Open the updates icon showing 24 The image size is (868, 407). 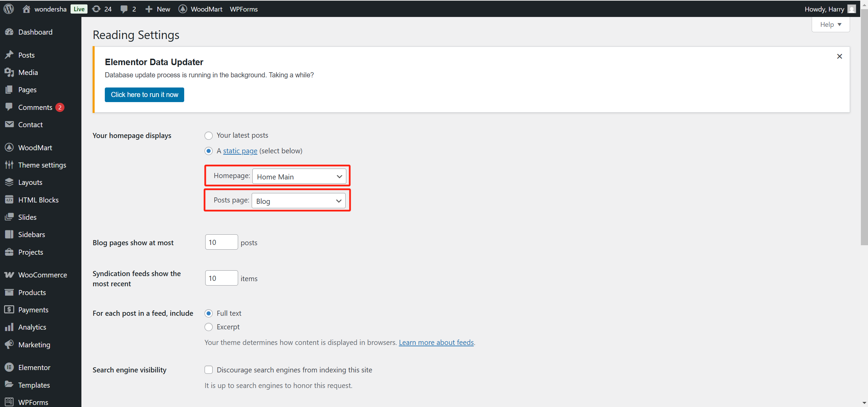click(97, 9)
